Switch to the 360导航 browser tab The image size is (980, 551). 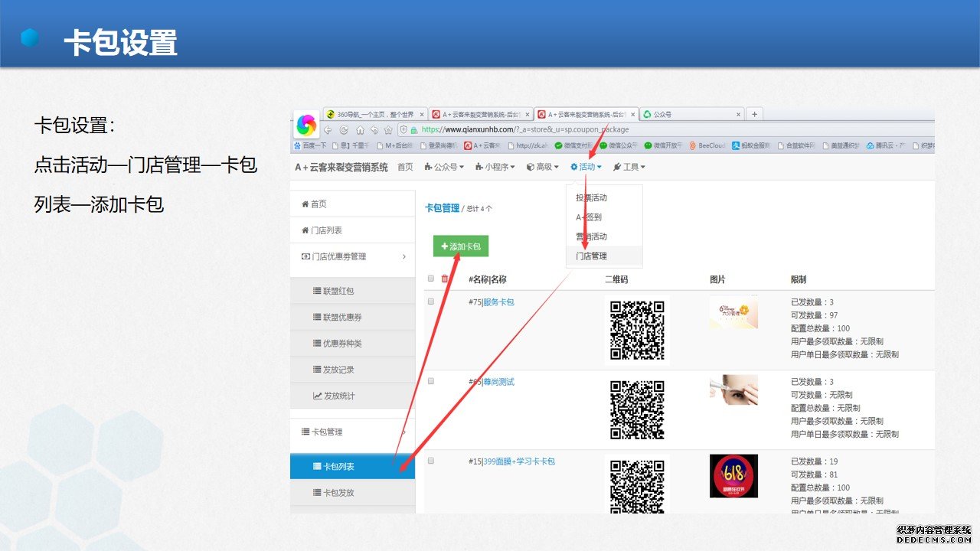[x=375, y=114]
